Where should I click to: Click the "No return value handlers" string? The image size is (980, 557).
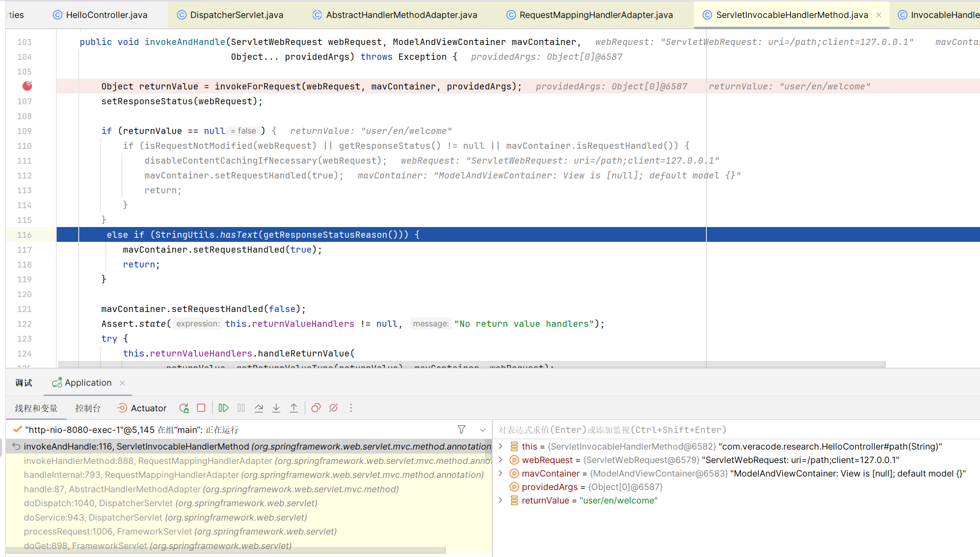(x=524, y=324)
